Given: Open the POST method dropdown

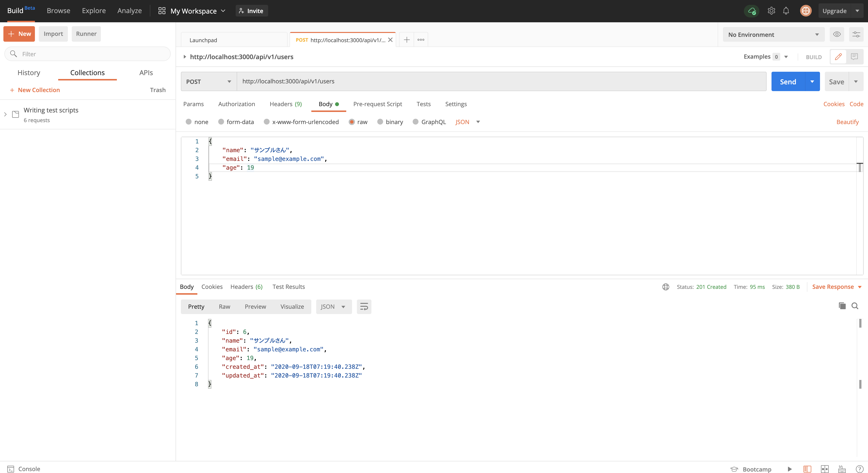Looking at the screenshot, I should coord(209,81).
